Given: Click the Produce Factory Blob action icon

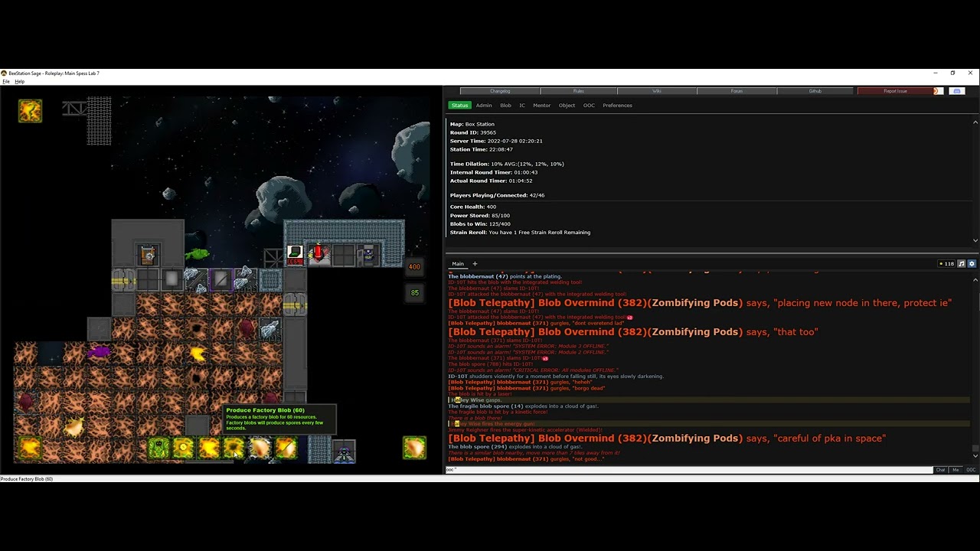Looking at the screenshot, I should point(234,448).
